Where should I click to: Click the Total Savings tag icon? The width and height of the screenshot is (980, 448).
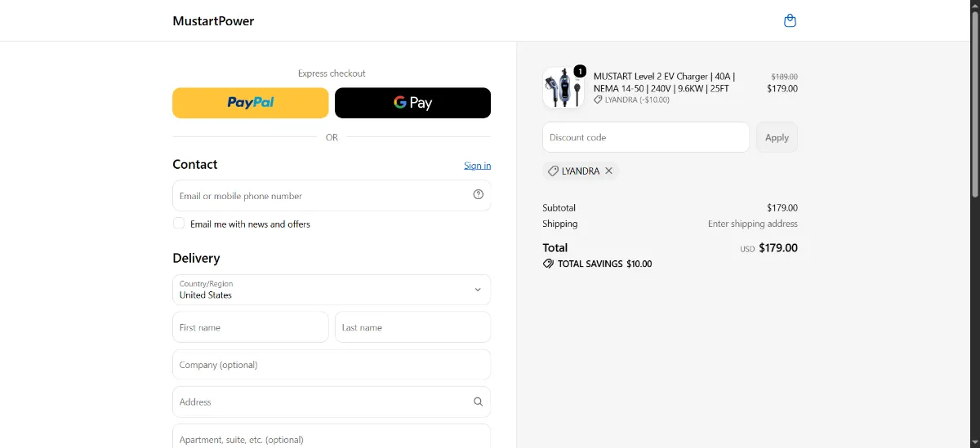point(548,264)
